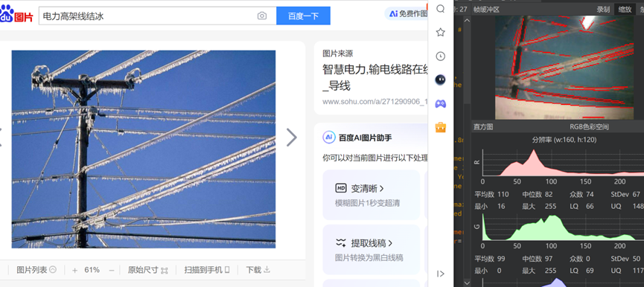Open the favorites star sidebar icon
The height and width of the screenshot is (287, 644).
pos(440,33)
